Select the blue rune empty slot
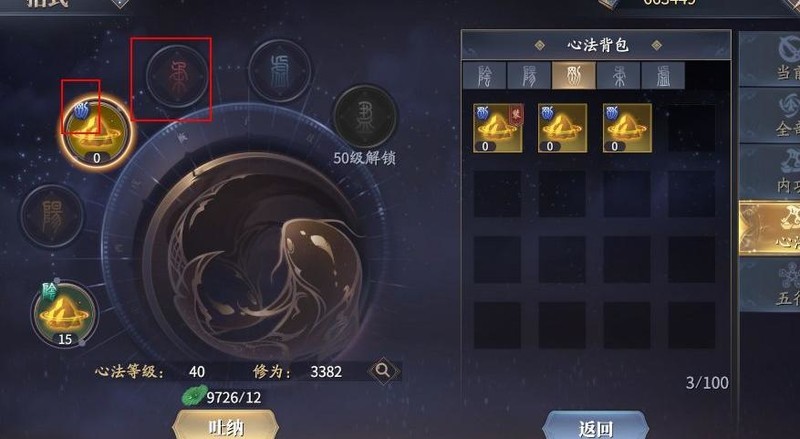The image size is (800, 439). 280,70
